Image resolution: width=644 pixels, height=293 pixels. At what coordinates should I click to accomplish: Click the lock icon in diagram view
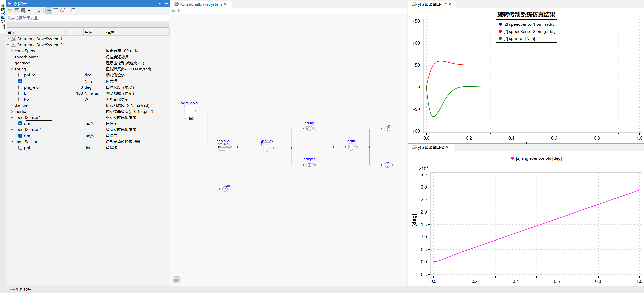(176, 280)
